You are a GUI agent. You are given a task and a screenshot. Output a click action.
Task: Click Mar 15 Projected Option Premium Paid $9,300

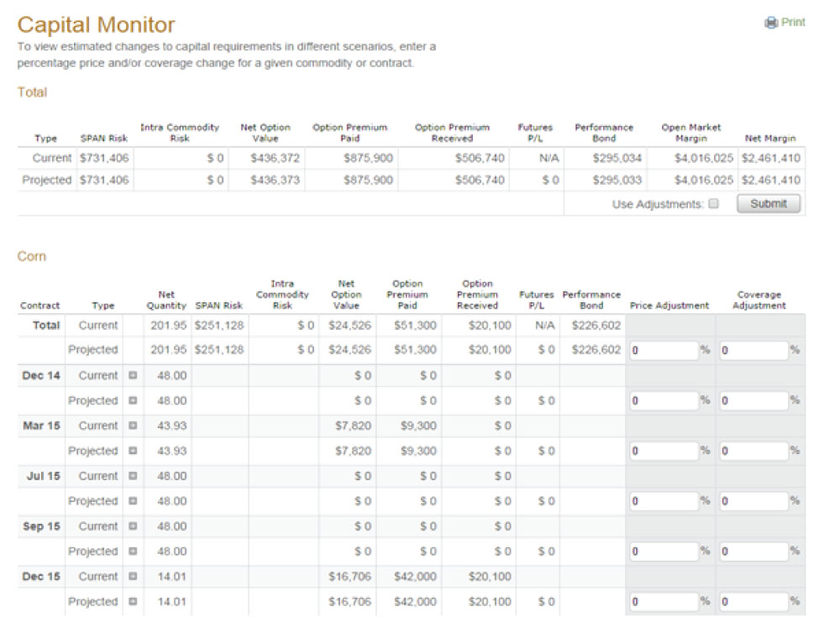pyautogui.click(x=418, y=451)
